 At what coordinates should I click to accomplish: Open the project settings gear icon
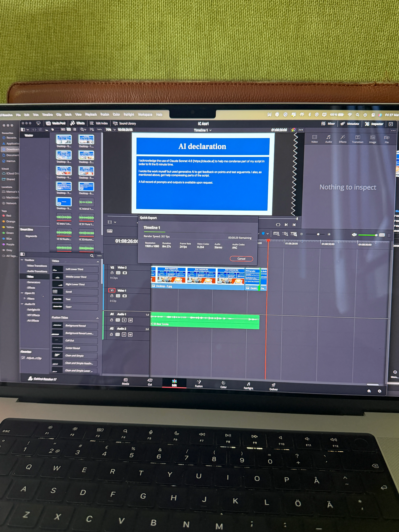click(x=380, y=391)
